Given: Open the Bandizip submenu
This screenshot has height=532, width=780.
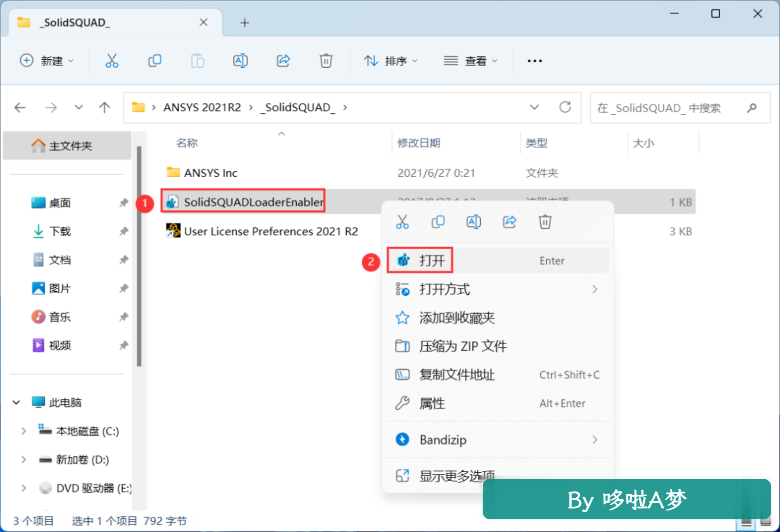Looking at the screenshot, I should pos(498,440).
